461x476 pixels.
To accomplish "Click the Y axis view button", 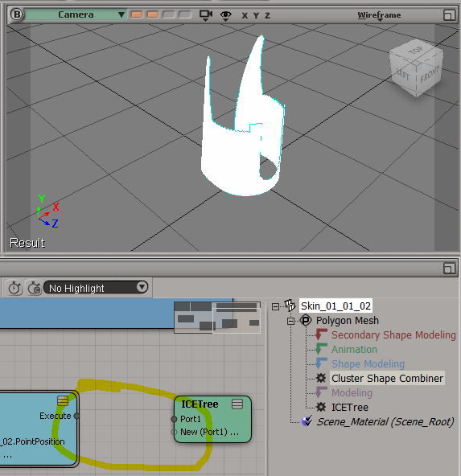I will pos(256,15).
